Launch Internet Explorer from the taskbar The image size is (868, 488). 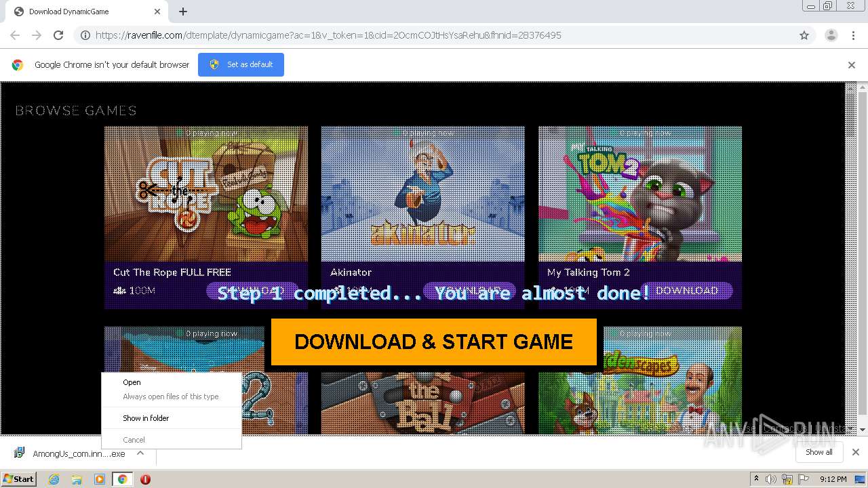pyautogui.click(x=54, y=479)
